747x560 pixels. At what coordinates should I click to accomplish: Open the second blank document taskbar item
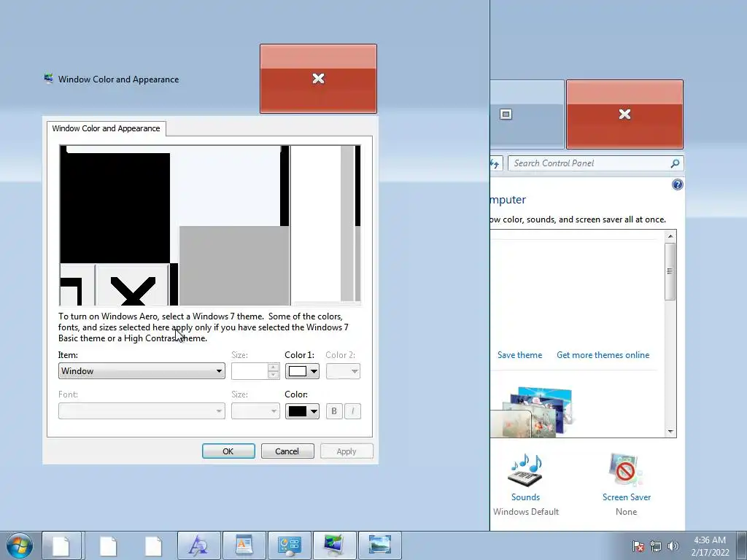[x=108, y=545]
